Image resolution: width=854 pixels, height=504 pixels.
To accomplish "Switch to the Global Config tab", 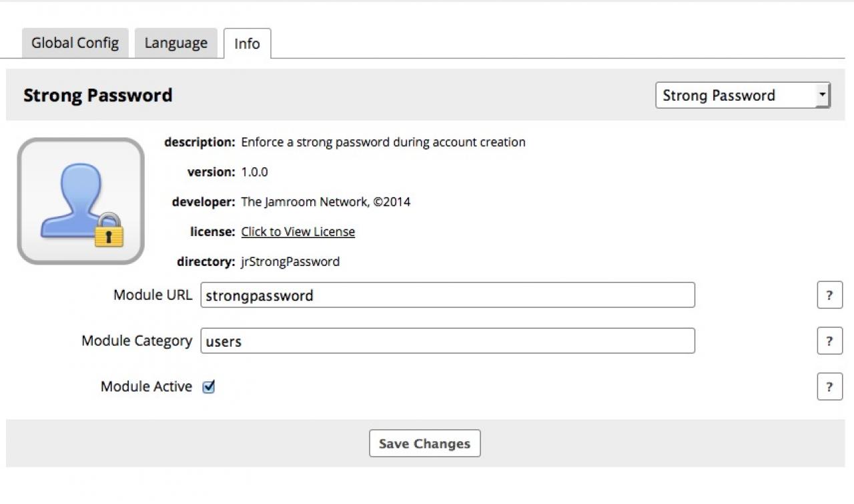I will click(75, 43).
